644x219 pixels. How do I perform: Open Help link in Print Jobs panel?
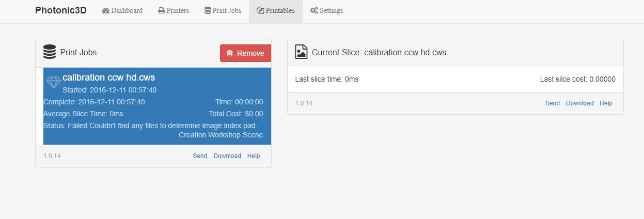point(254,156)
